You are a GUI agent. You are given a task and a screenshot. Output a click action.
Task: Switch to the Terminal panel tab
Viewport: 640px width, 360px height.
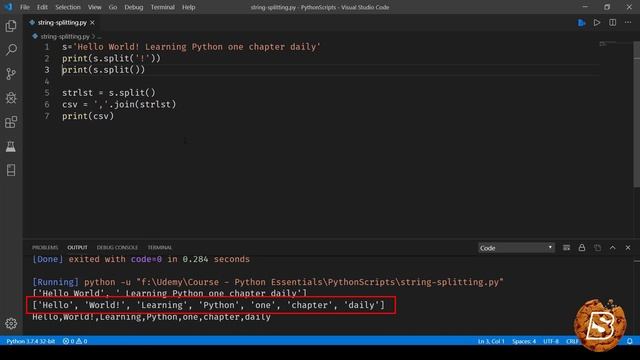coord(160,248)
